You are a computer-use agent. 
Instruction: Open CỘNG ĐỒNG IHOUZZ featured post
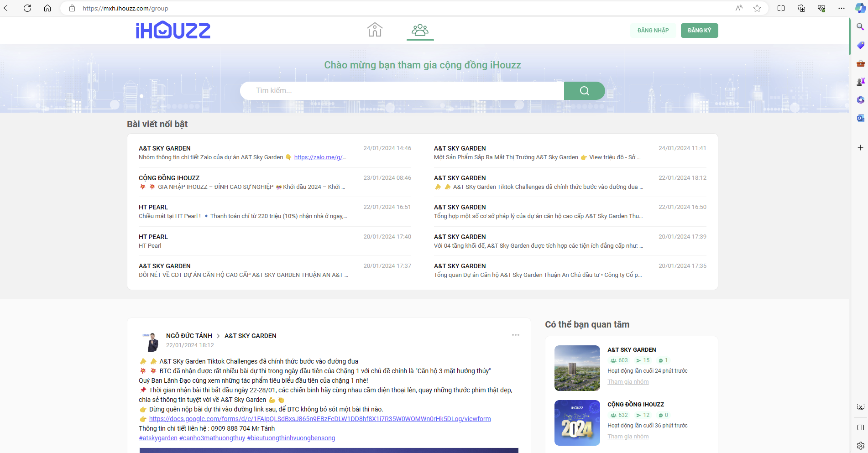point(275,182)
